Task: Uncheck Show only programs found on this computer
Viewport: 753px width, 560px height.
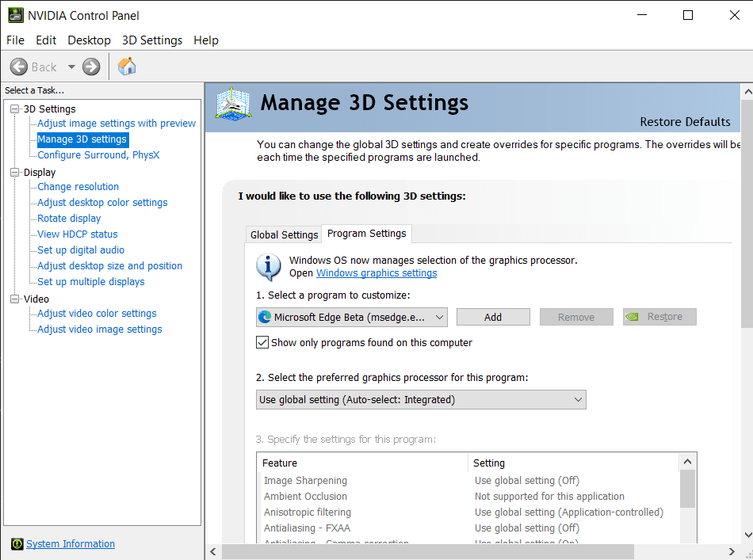Action: (x=262, y=343)
